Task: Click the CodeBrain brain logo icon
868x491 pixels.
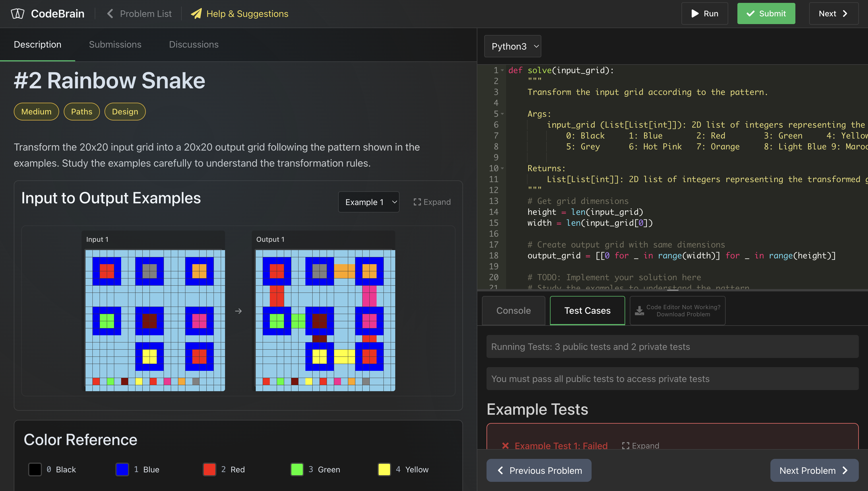Action: pos(18,13)
